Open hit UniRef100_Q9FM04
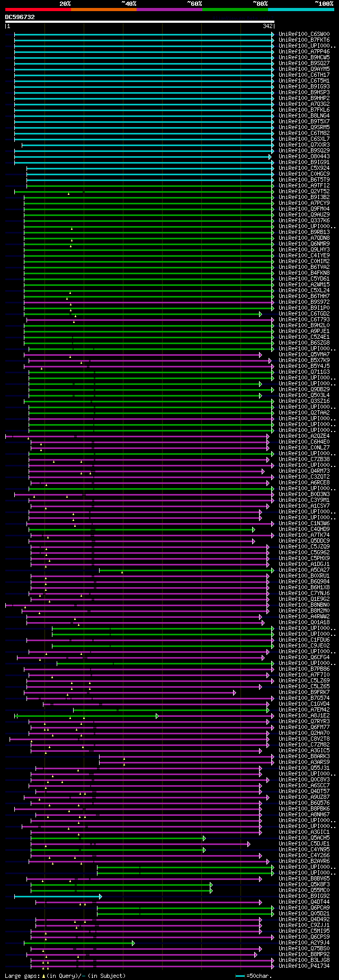Viewport: 339px width, 980px height. click(304, 209)
